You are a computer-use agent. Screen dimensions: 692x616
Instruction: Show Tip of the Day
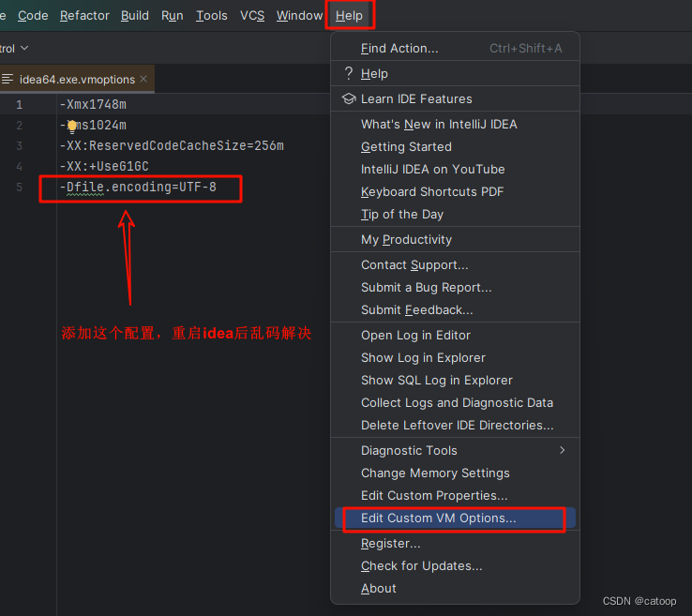455,215
